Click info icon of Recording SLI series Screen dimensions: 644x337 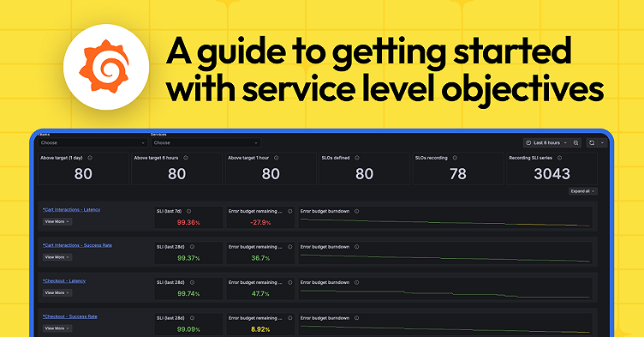[x=559, y=158]
